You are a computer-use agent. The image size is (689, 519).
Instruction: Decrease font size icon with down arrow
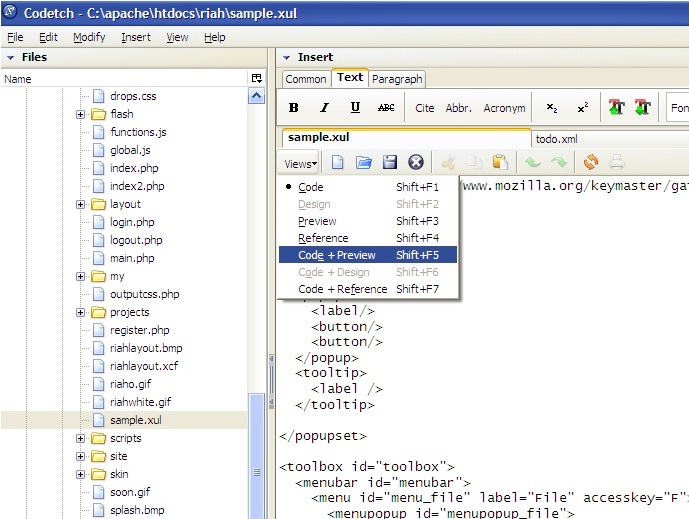click(x=642, y=107)
